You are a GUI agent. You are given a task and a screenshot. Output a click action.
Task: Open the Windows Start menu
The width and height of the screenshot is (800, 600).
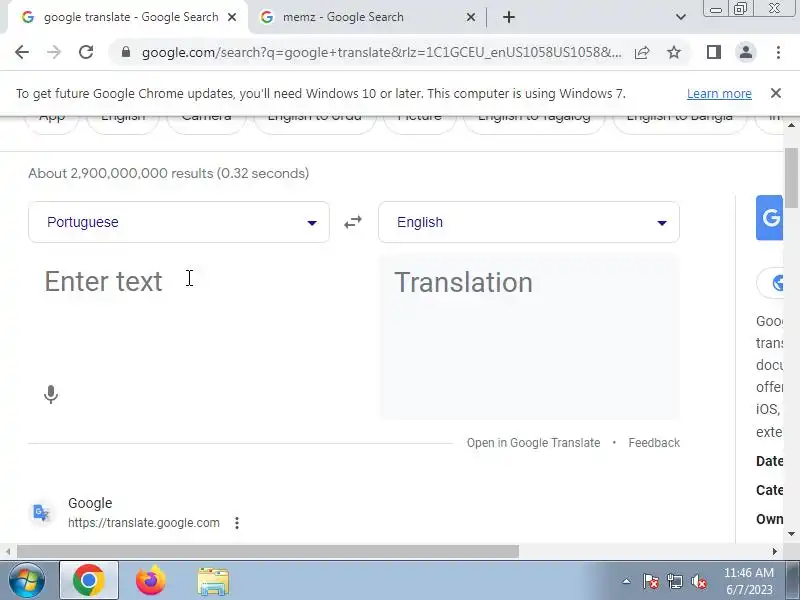pyautogui.click(x=26, y=581)
